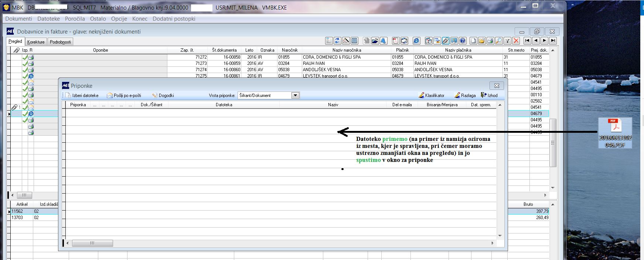
Task: Click the printer icon in the toolbar
Action: point(490,41)
